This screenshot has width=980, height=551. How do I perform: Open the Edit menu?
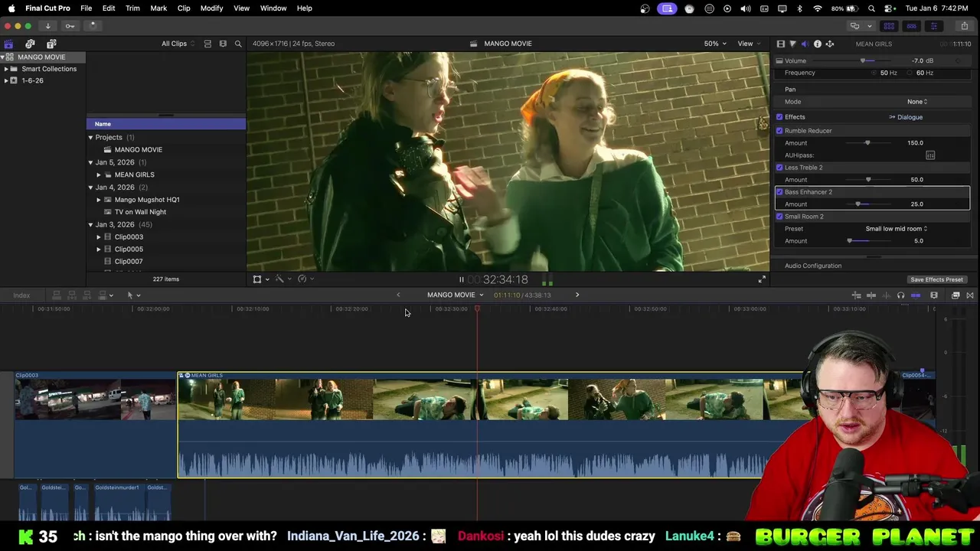[109, 8]
